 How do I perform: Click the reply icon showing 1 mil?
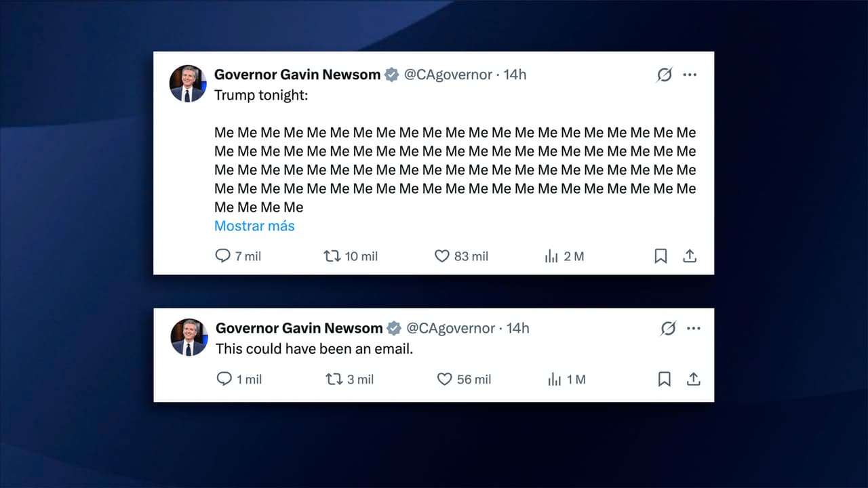[225, 379]
